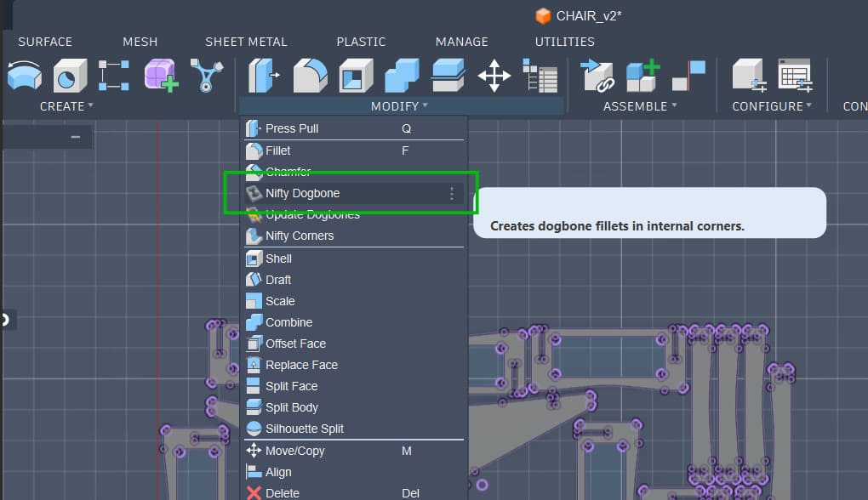This screenshot has width=868, height=500.
Task: Choose Delete from Modify menu
Action: [354, 493]
